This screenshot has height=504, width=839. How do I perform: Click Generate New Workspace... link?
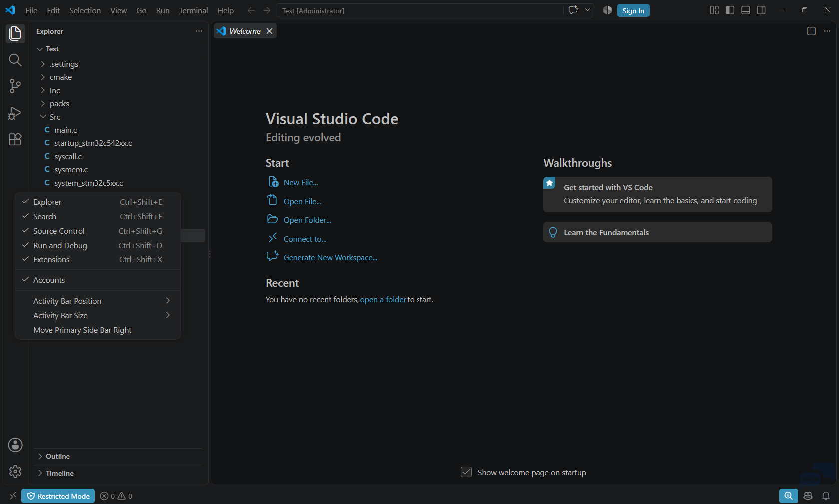click(x=330, y=257)
